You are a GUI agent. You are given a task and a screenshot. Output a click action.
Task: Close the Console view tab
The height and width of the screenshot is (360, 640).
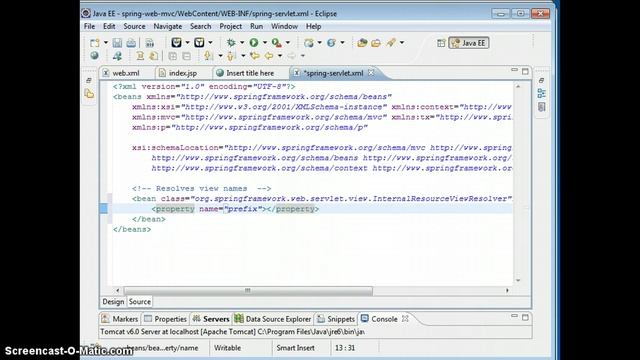(405, 318)
